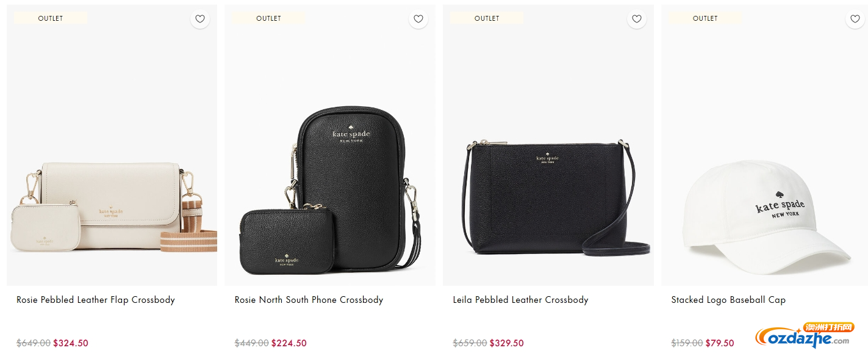This screenshot has height=356, width=868.
Task: Select the Outlet badge on baseball cap card
Action: click(705, 18)
